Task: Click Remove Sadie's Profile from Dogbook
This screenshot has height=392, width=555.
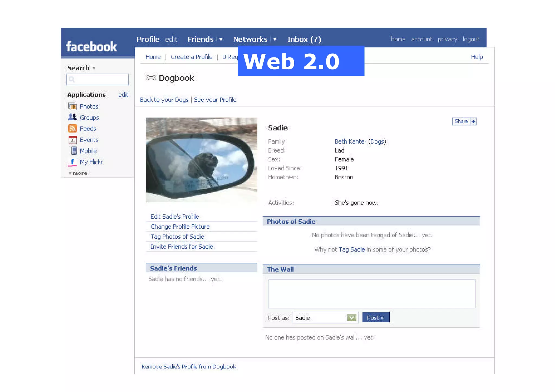Action: tap(189, 367)
